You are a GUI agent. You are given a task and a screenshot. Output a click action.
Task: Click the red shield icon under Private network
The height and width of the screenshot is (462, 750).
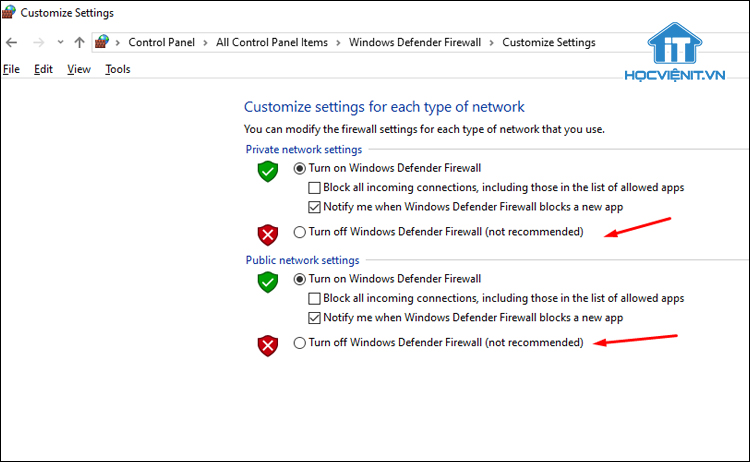[268, 235]
